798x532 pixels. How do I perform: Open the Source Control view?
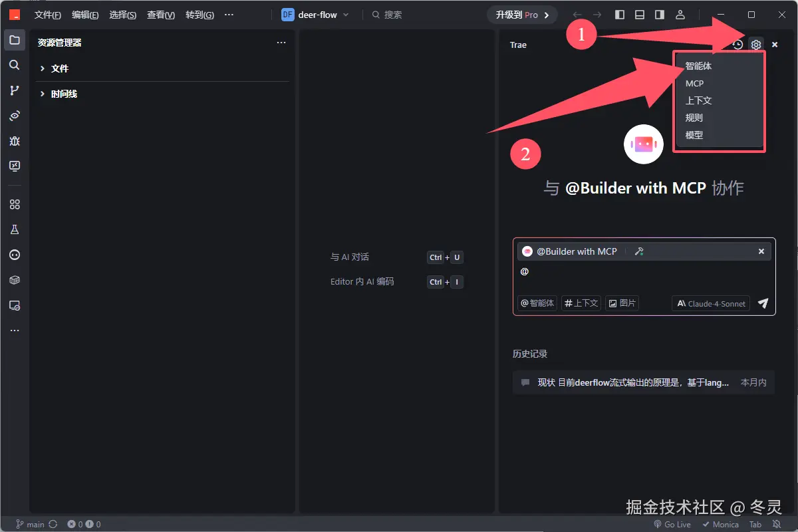click(15, 90)
